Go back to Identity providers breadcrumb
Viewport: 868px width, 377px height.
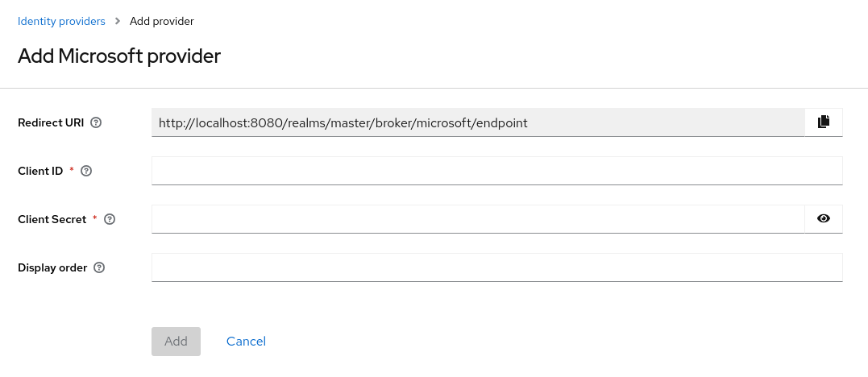click(61, 22)
